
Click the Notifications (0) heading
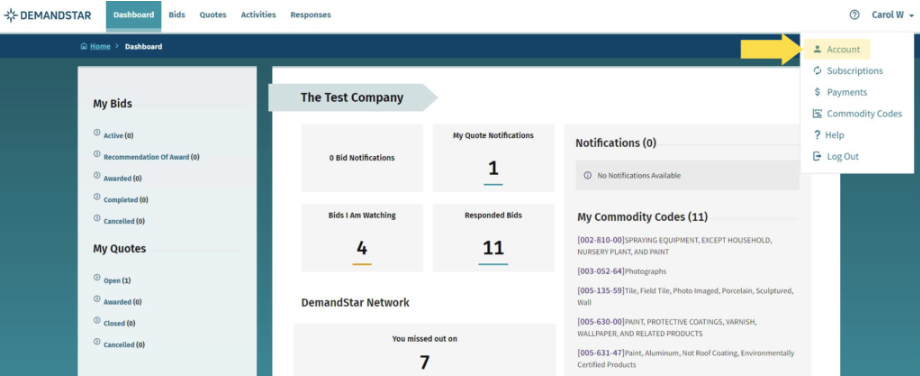click(615, 143)
